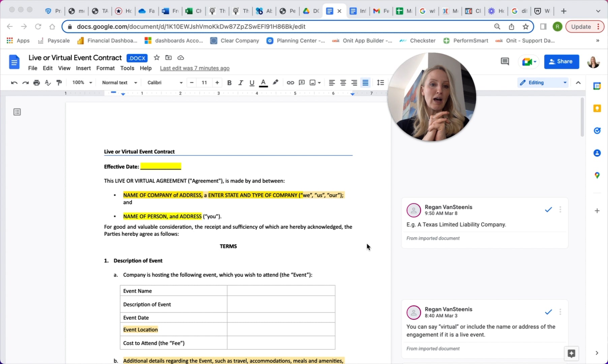Viewport: 608px width, 364px height.
Task: Open the Tools menu
Action: [127, 68]
